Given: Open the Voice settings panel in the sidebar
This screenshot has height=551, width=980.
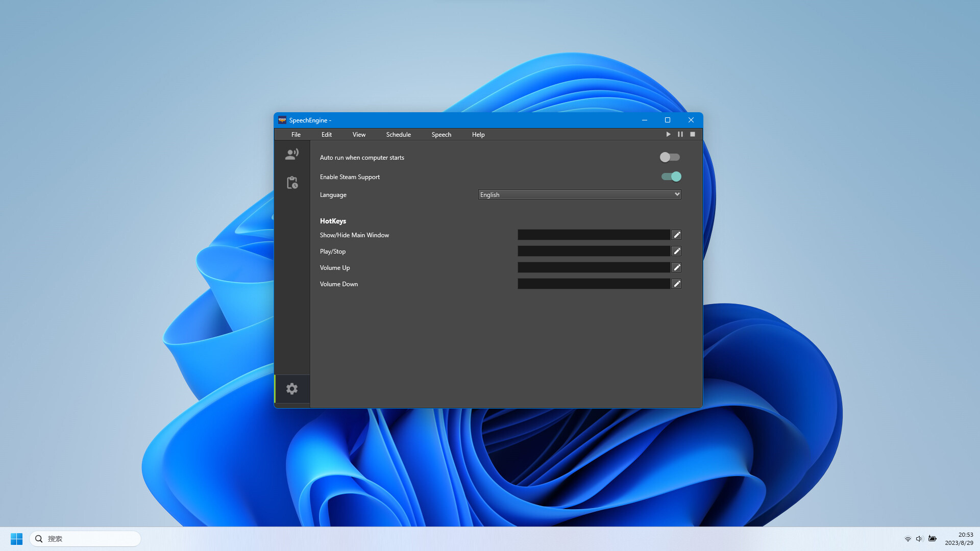Looking at the screenshot, I should click(291, 154).
